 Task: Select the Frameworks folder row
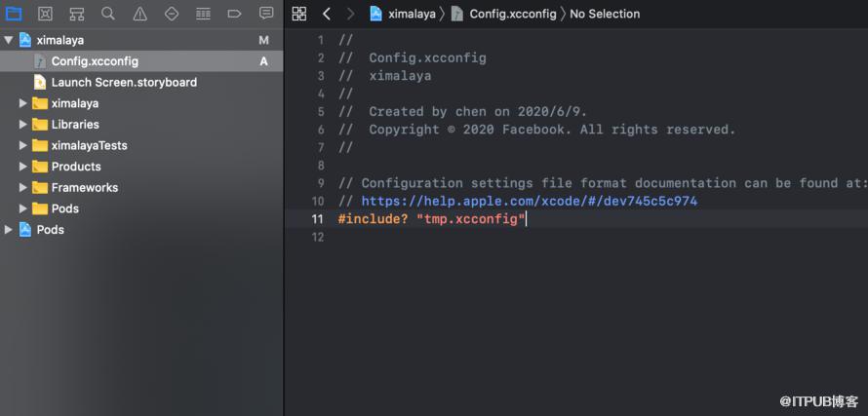point(141,187)
